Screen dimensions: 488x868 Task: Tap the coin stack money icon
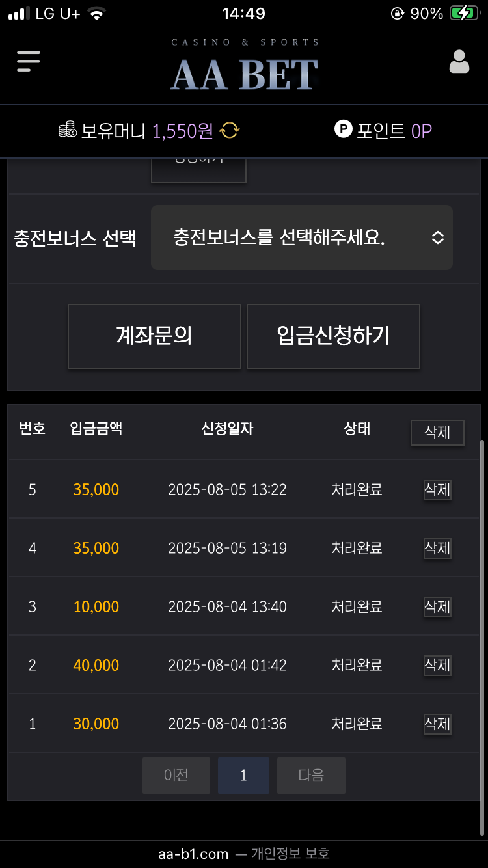(67, 130)
